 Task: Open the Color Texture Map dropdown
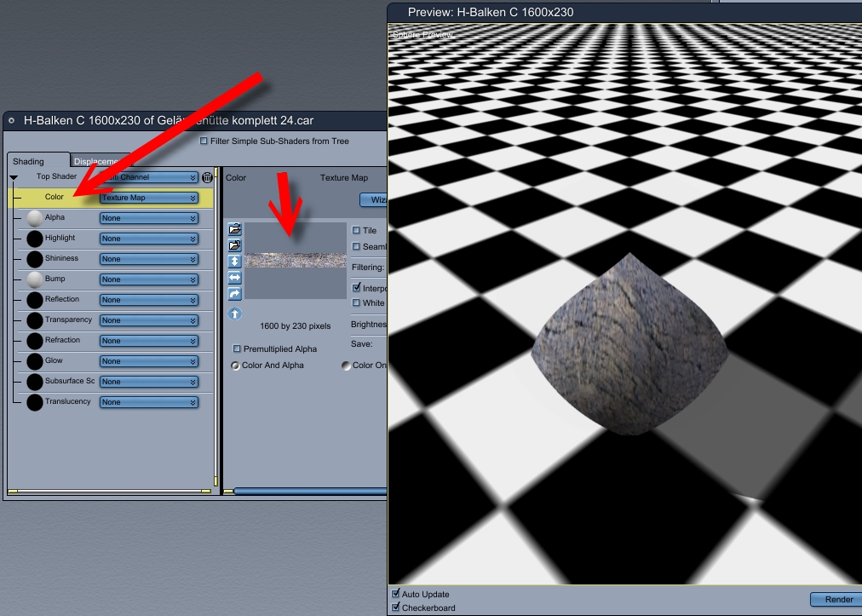(x=148, y=198)
